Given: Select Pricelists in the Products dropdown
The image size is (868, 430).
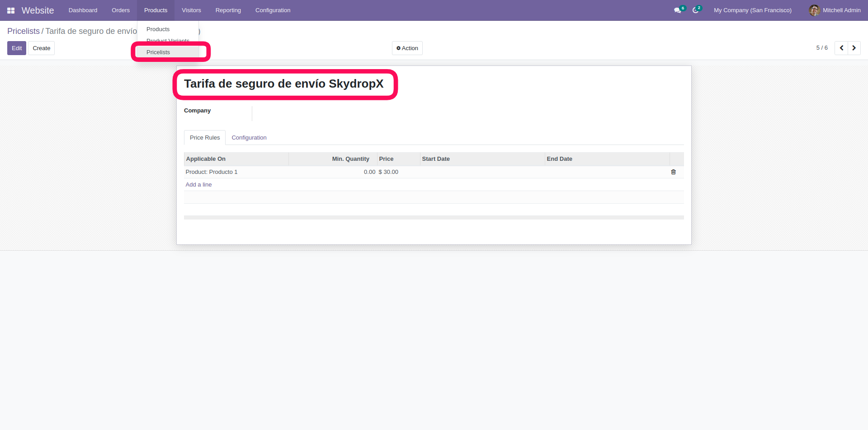Looking at the screenshot, I should (158, 52).
